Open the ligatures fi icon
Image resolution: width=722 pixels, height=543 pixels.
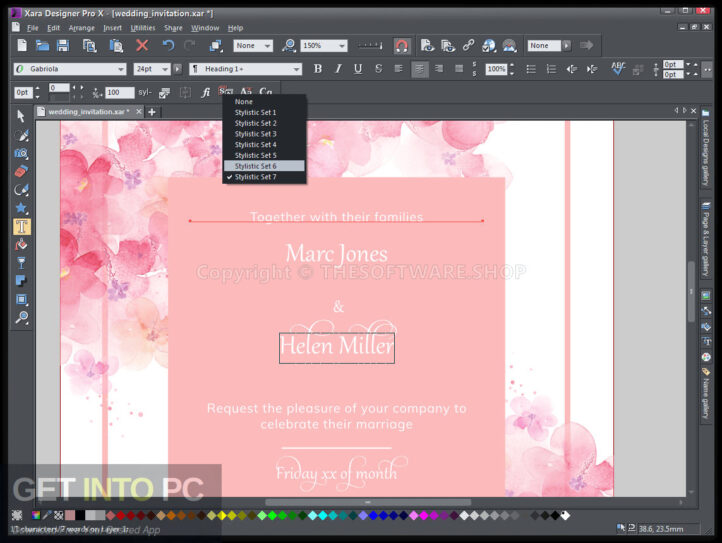click(x=206, y=93)
